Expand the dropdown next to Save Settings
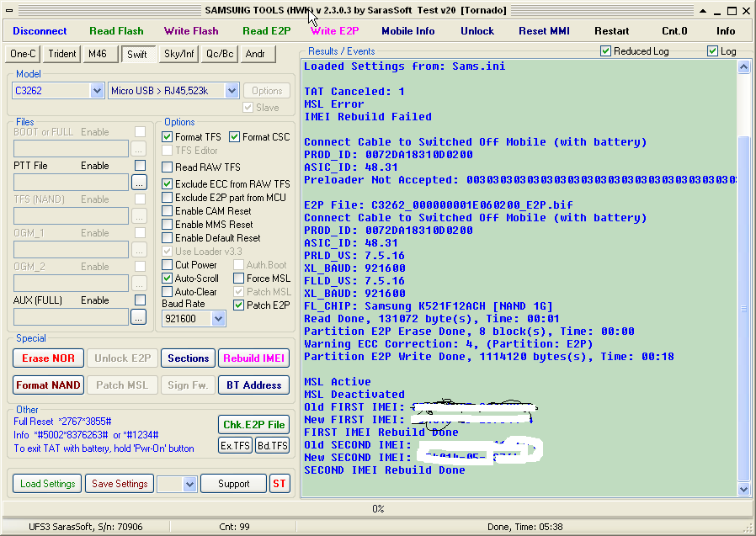 tap(190, 484)
